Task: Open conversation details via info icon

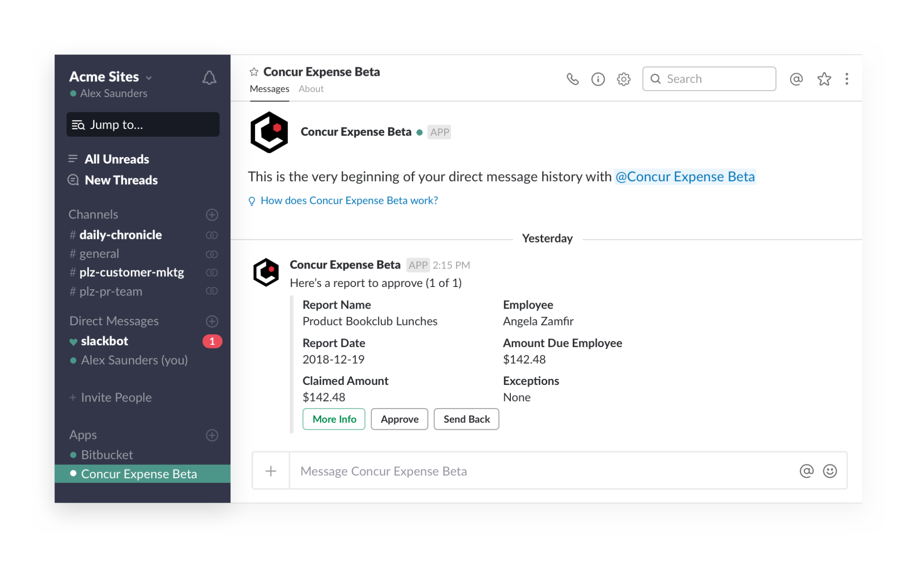Action: coord(598,79)
